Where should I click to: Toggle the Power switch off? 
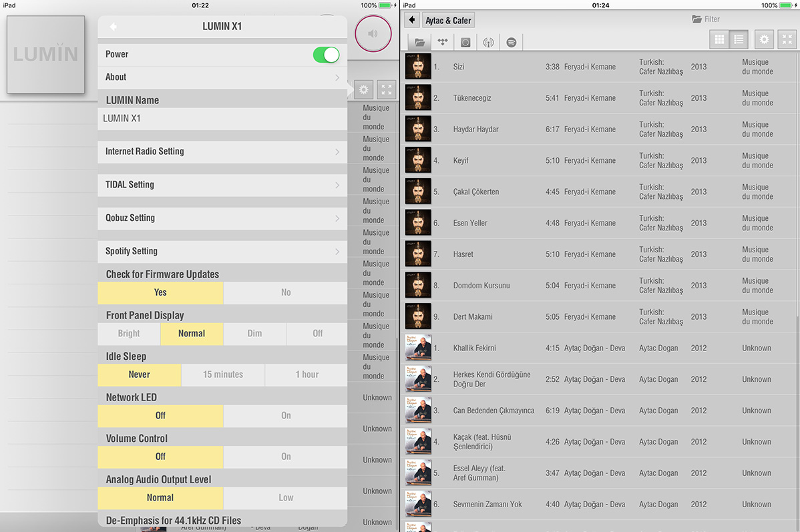pyautogui.click(x=326, y=55)
